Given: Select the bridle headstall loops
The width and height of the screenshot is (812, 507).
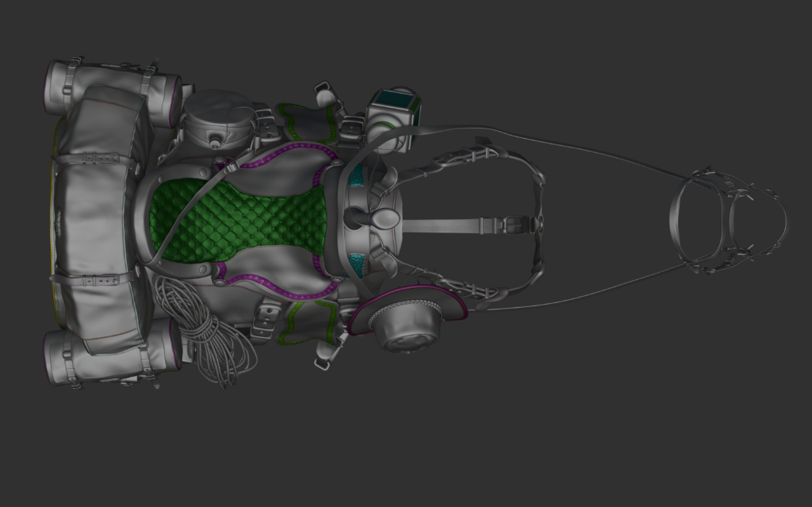Looking at the screenshot, I should pyautogui.click(x=728, y=219).
